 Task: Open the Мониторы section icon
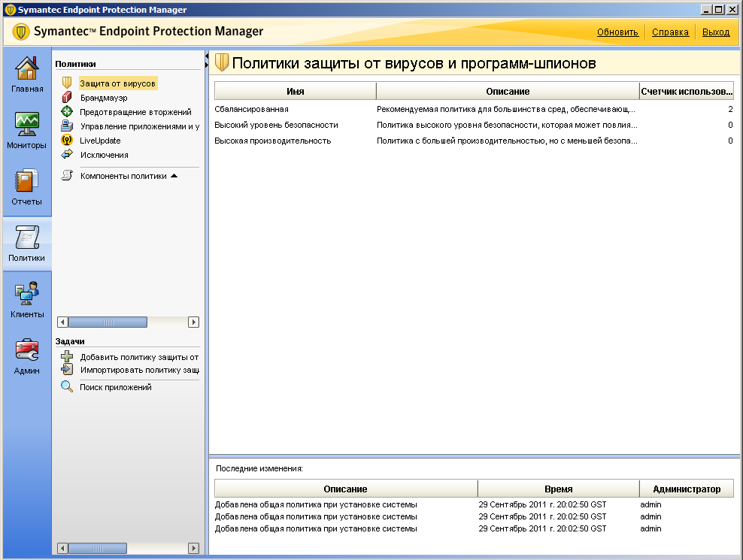(26, 123)
